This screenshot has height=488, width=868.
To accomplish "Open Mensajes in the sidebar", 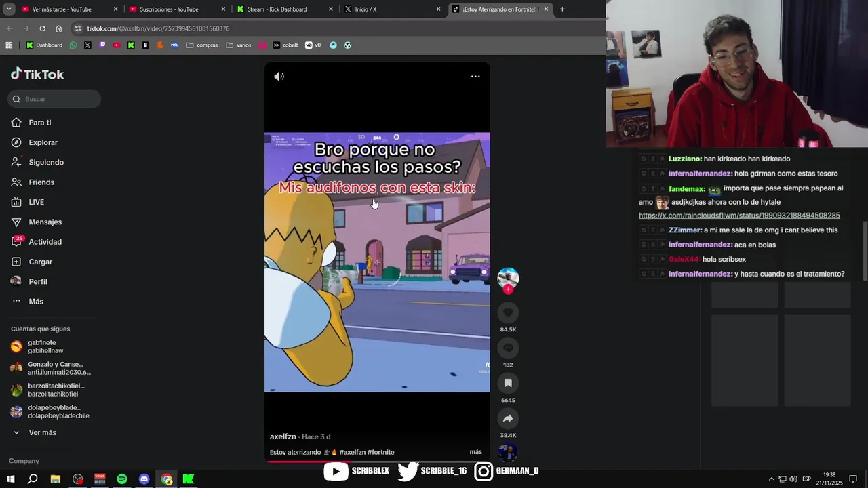I will tap(45, 222).
